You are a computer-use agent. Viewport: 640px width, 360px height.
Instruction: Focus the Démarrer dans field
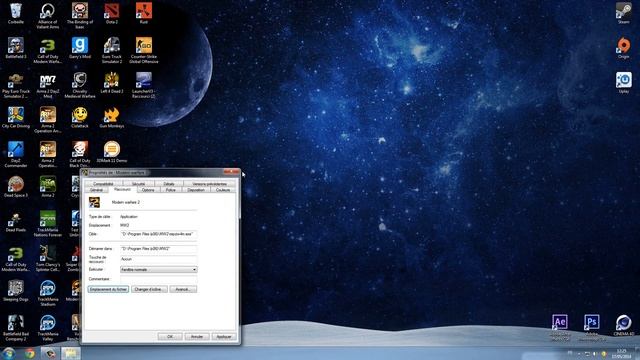159,248
